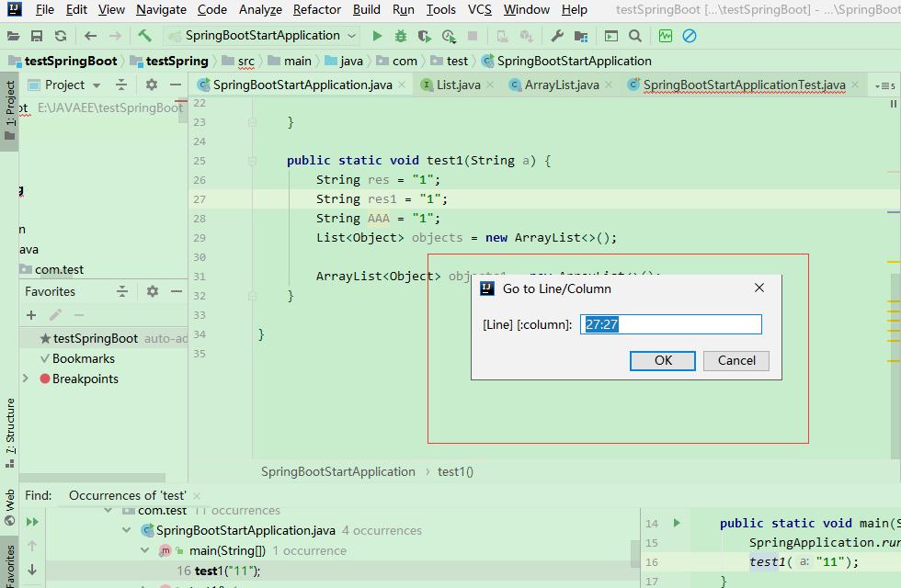Click the run gutter arrow at line 14
Image resolution: width=901 pixels, height=588 pixels.
pos(677,523)
